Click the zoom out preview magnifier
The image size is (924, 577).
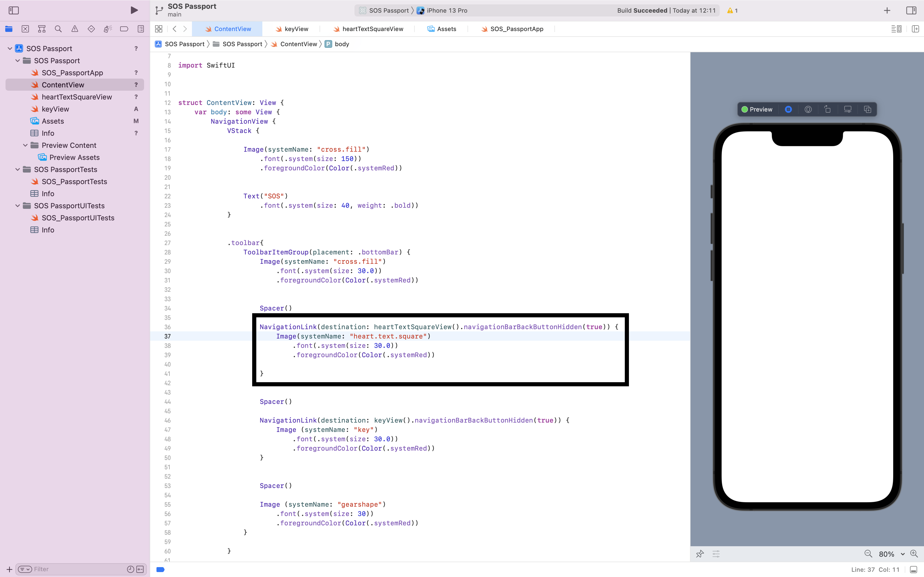[868, 554]
